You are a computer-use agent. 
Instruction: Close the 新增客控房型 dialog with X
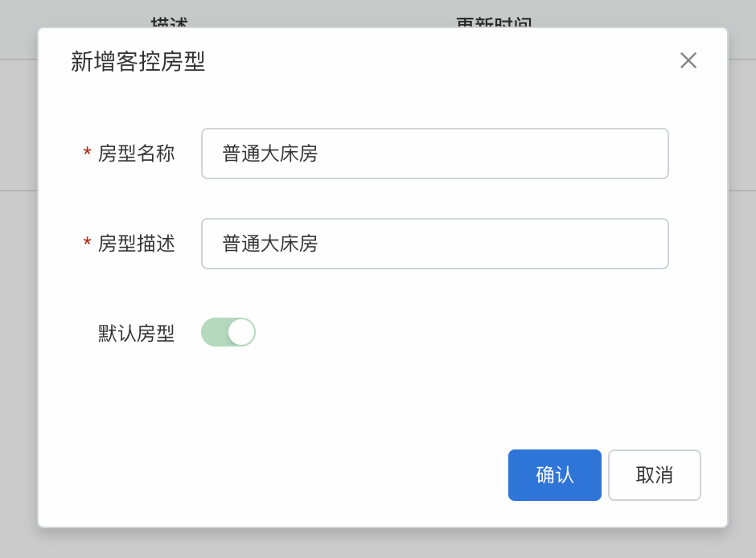pyautogui.click(x=688, y=61)
